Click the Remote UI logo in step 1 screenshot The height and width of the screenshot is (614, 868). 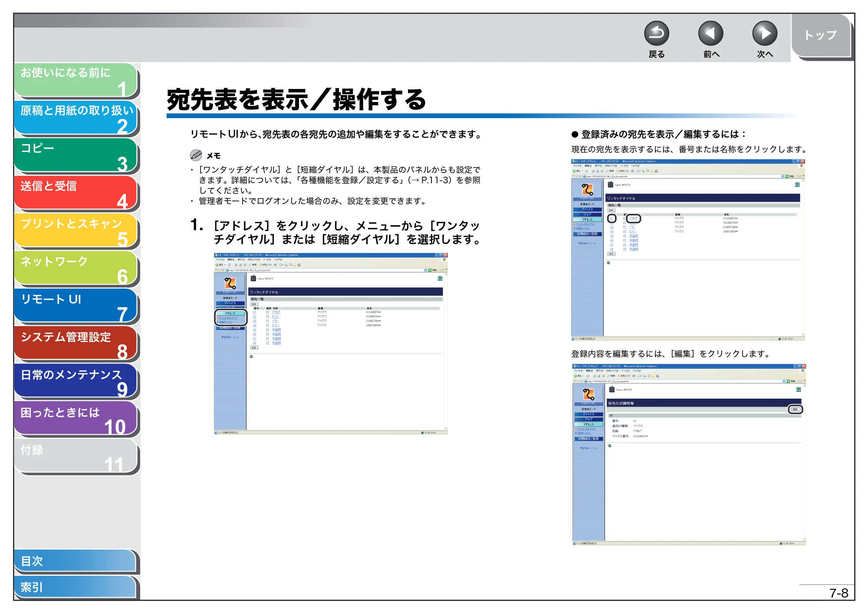(230, 284)
